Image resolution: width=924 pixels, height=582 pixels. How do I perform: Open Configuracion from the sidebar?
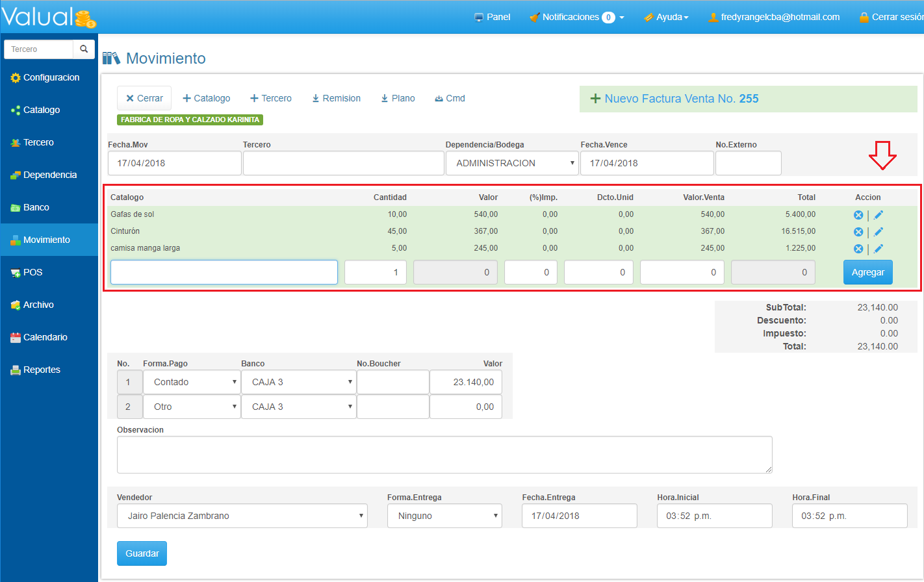click(x=51, y=77)
